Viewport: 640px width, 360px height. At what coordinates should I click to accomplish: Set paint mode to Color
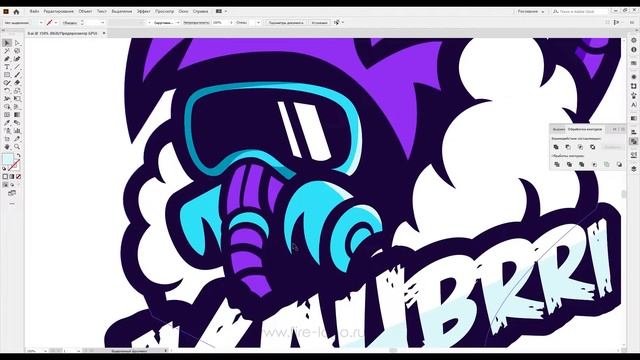pyautogui.click(x=5, y=177)
